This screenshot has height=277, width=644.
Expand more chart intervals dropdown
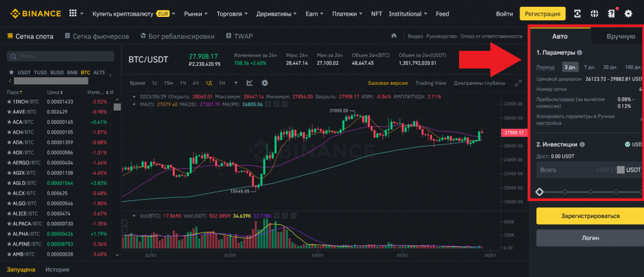point(236,83)
